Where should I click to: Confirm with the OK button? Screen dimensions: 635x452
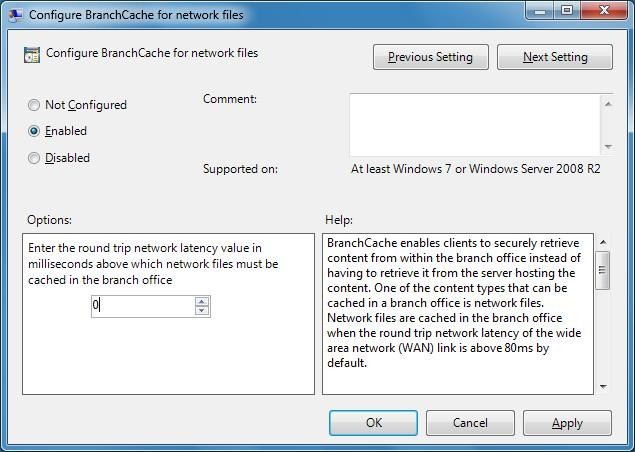373,423
